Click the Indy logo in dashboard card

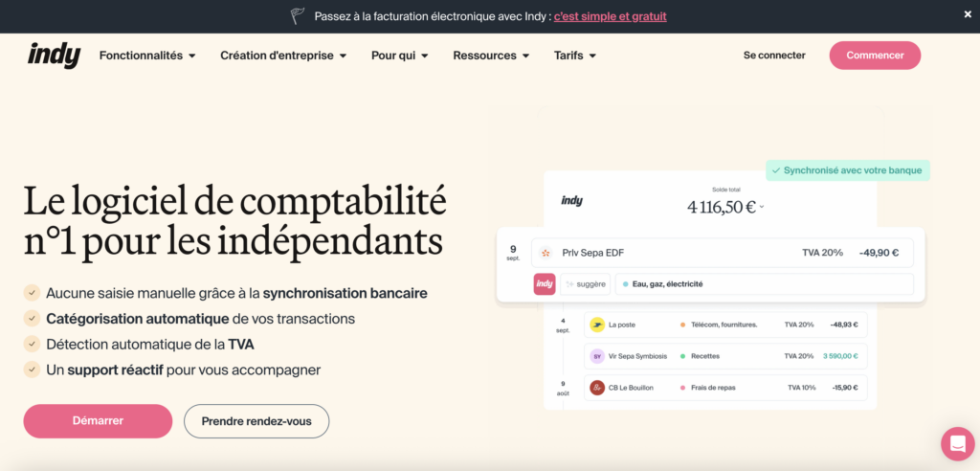click(571, 201)
